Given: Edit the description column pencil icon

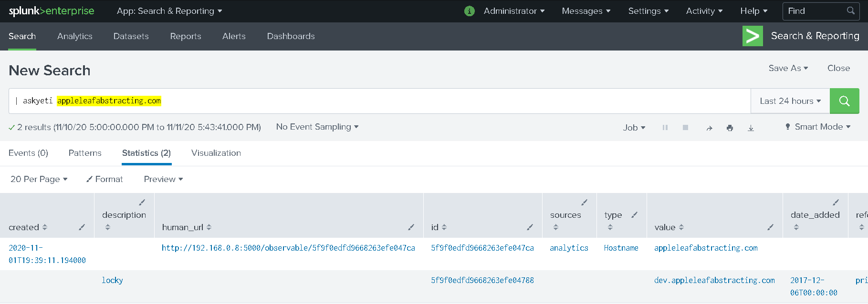Looking at the screenshot, I should (142, 203).
